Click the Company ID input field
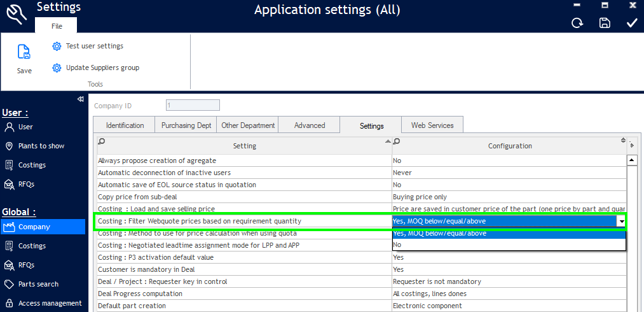This screenshot has height=312, width=644. (193, 105)
